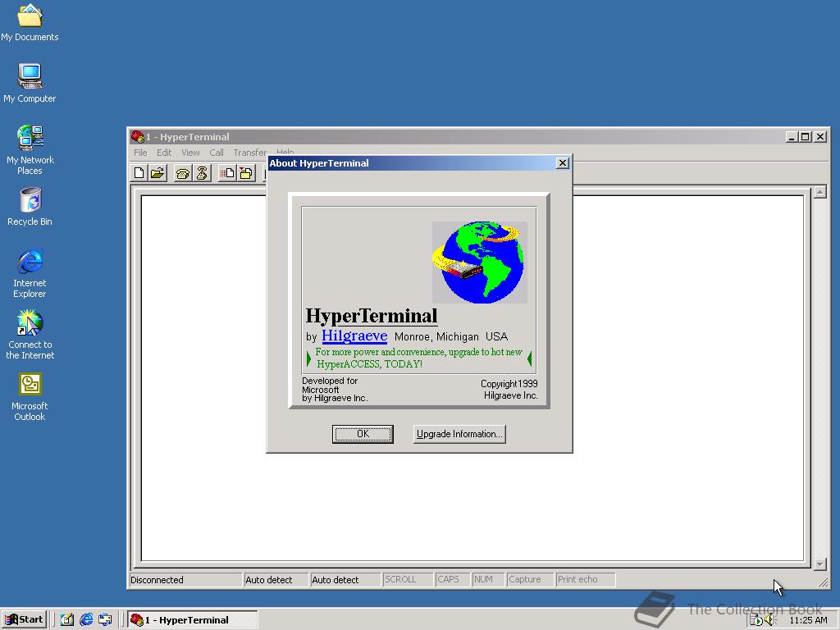Viewport: 840px width, 630px height.
Task: Select the Microsoft Outlook desktop icon
Action: coord(30,396)
